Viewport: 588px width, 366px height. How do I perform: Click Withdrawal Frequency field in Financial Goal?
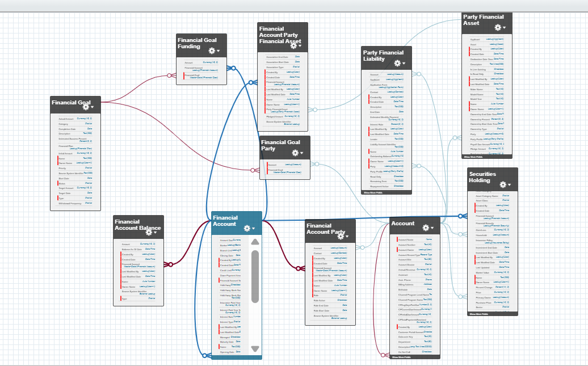tap(75, 203)
